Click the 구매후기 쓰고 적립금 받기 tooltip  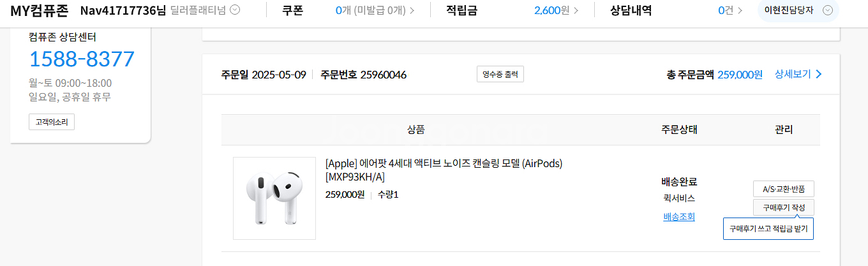coord(768,228)
